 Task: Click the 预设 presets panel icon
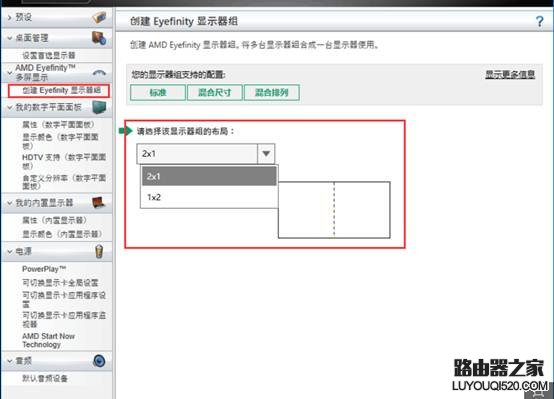99,17
